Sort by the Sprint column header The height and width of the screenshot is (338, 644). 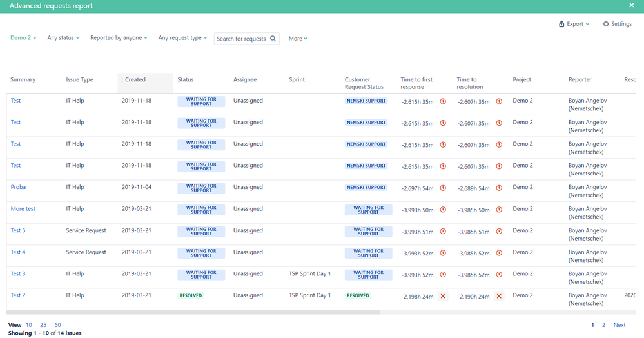297,79
